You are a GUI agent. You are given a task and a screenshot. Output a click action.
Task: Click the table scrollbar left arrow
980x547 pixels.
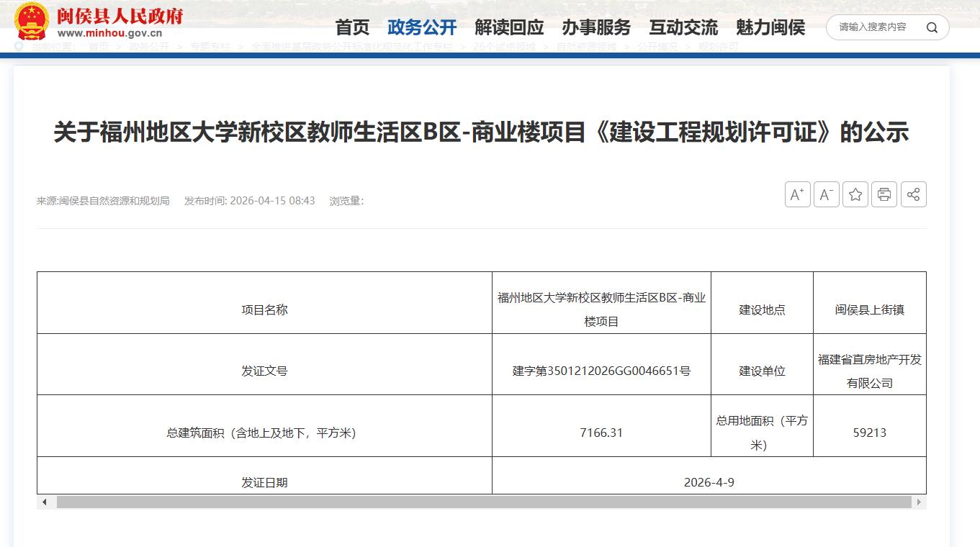pos(45,502)
